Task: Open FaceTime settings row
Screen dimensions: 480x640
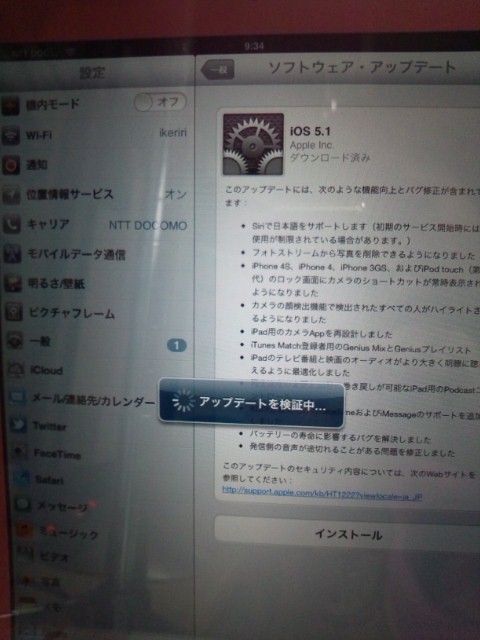Action: (97, 453)
